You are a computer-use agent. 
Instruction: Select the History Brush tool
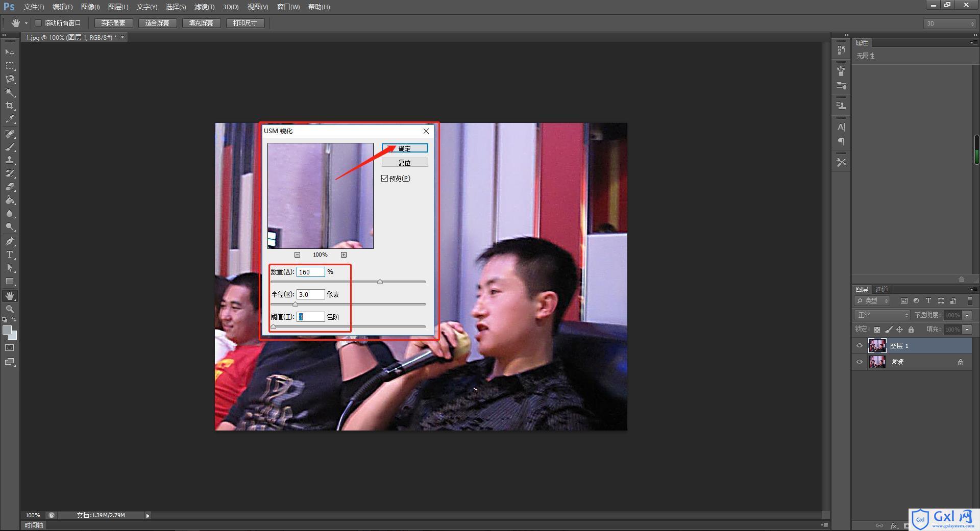click(10, 173)
